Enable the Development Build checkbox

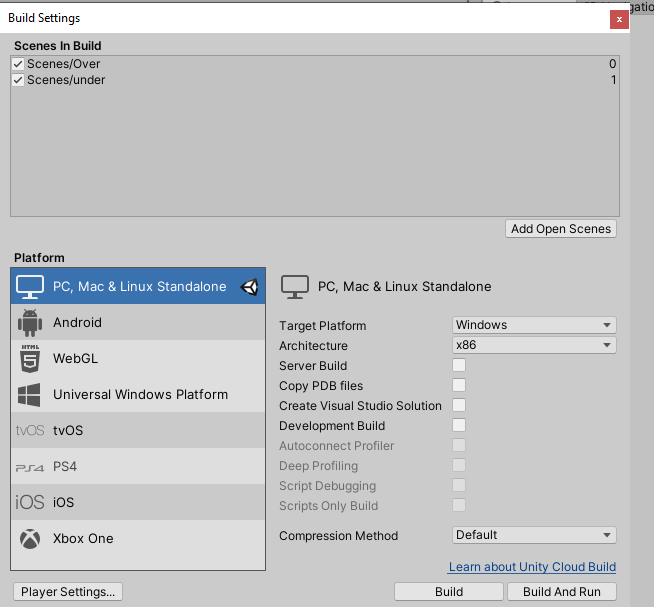click(x=459, y=425)
